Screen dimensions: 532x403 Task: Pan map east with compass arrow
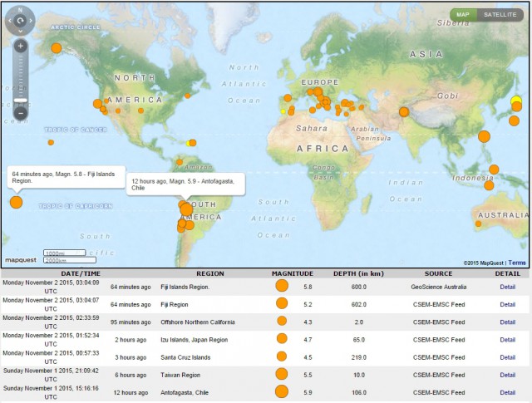pos(31,21)
